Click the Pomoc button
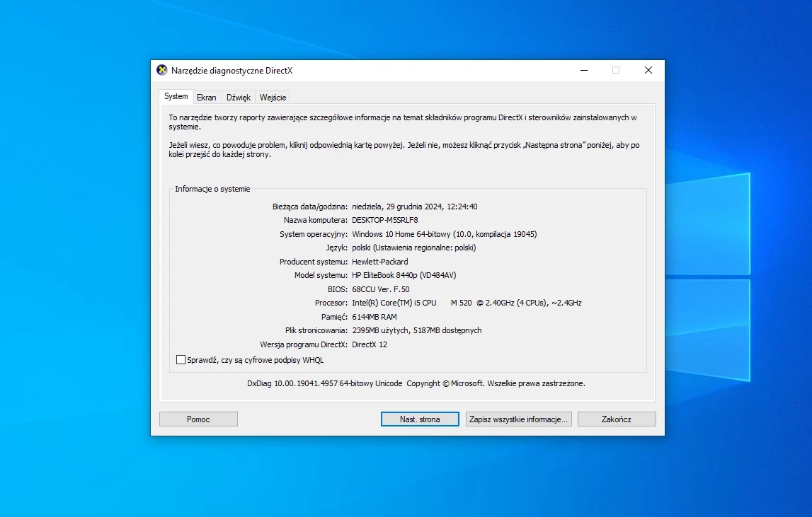 [198, 419]
